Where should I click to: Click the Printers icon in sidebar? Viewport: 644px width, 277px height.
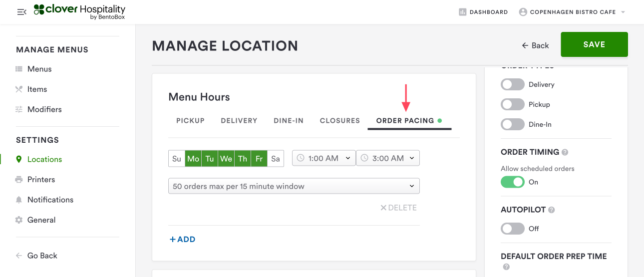[19, 180]
